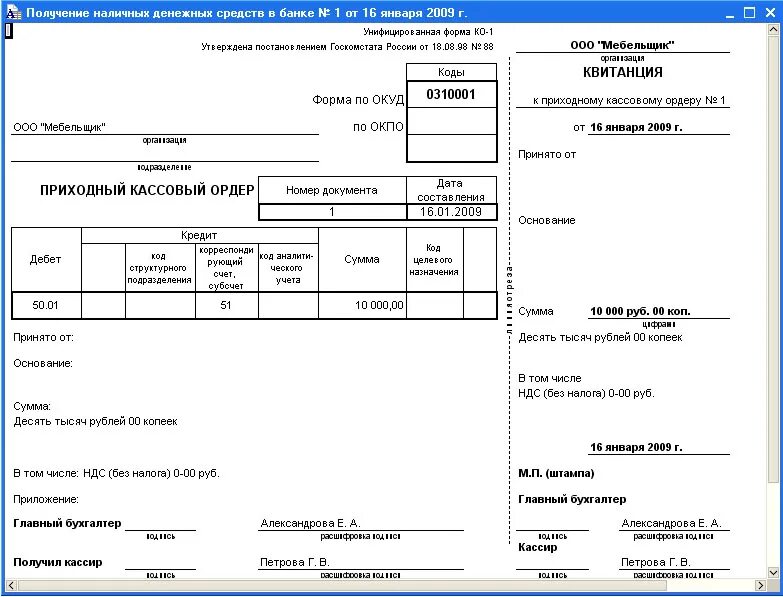Click the М.П. (штампа) label

pyautogui.click(x=556, y=473)
